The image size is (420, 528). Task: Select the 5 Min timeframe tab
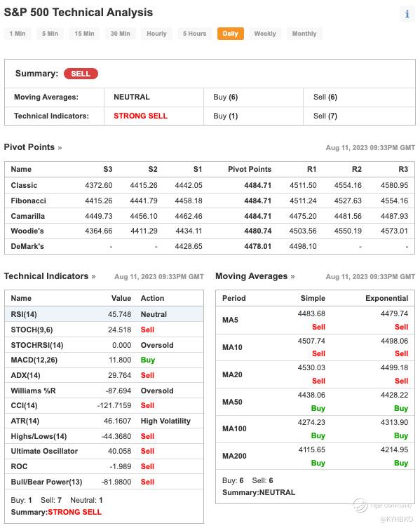[x=50, y=34]
